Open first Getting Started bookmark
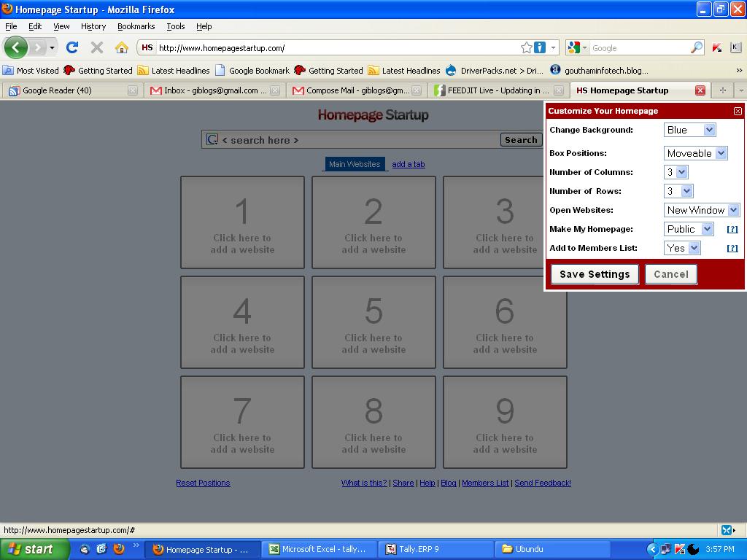The height and width of the screenshot is (560, 747). (x=98, y=71)
